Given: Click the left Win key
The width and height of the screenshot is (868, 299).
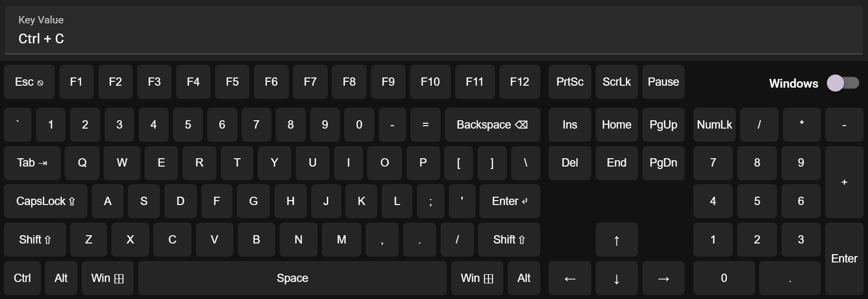Looking at the screenshot, I should pyautogui.click(x=107, y=278).
